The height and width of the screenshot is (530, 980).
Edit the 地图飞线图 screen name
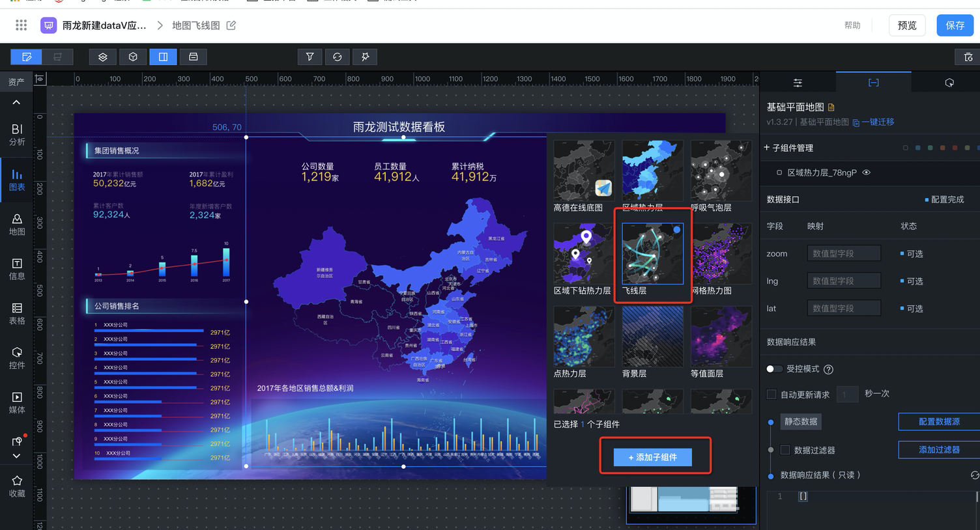231,25
